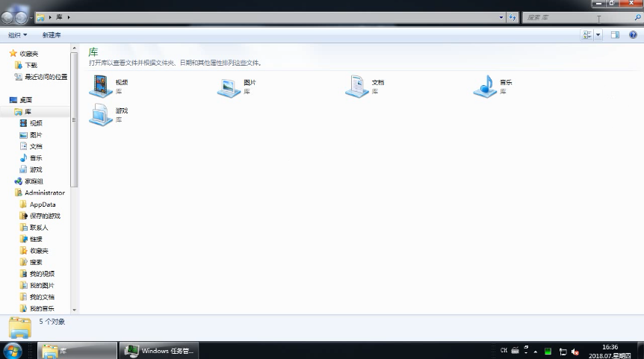Expand the address bar history dropdown
The height and width of the screenshot is (359, 644).
tap(501, 17)
